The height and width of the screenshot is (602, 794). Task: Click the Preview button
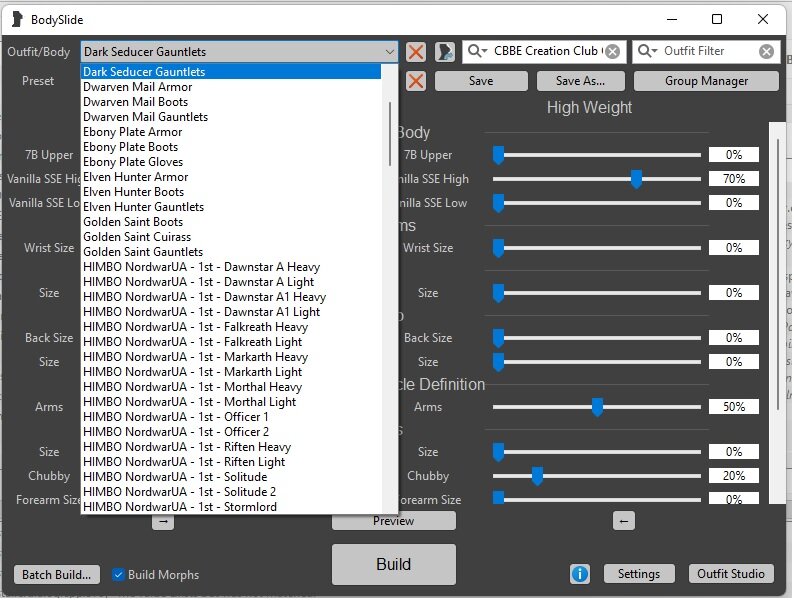point(394,521)
